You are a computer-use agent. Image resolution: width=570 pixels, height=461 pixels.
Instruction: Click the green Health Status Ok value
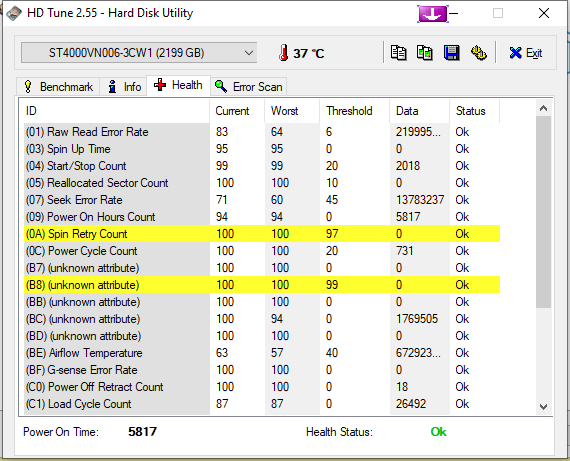click(x=438, y=432)
